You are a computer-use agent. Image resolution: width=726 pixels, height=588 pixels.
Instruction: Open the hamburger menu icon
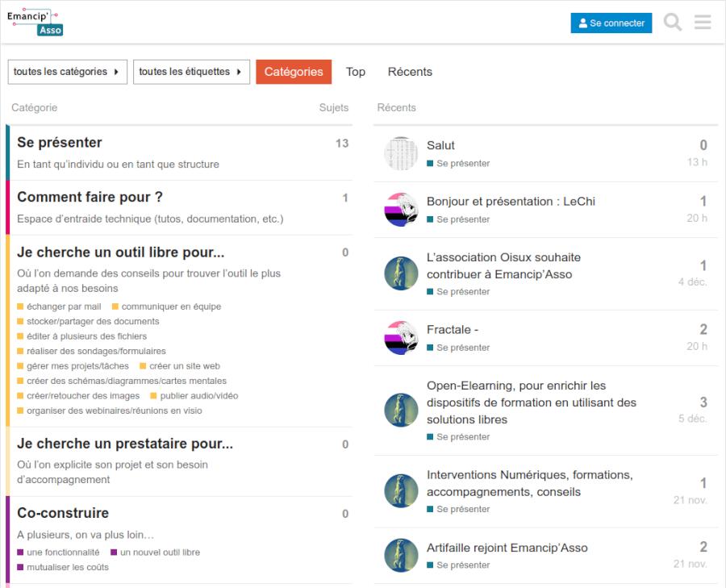[x=703, y=23]
